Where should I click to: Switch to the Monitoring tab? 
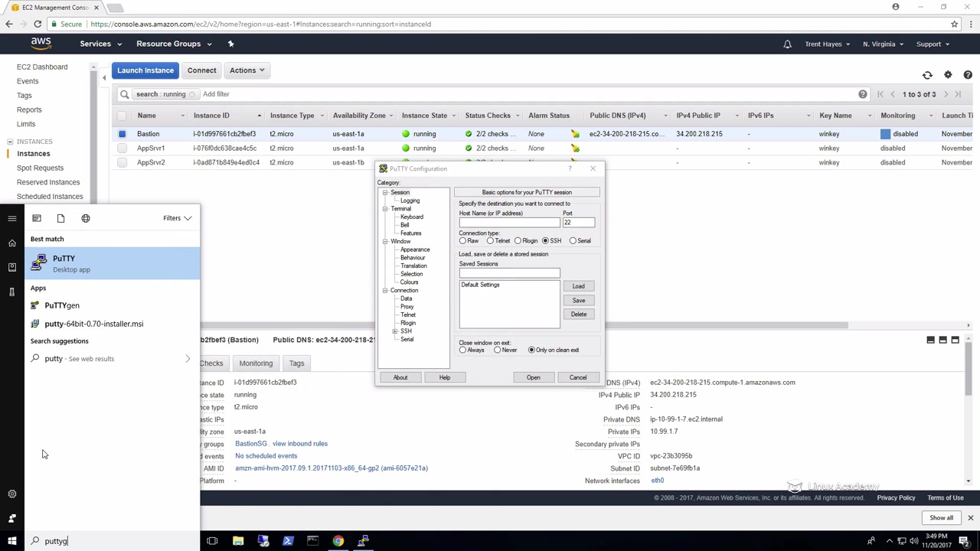[x=256, y=364]
